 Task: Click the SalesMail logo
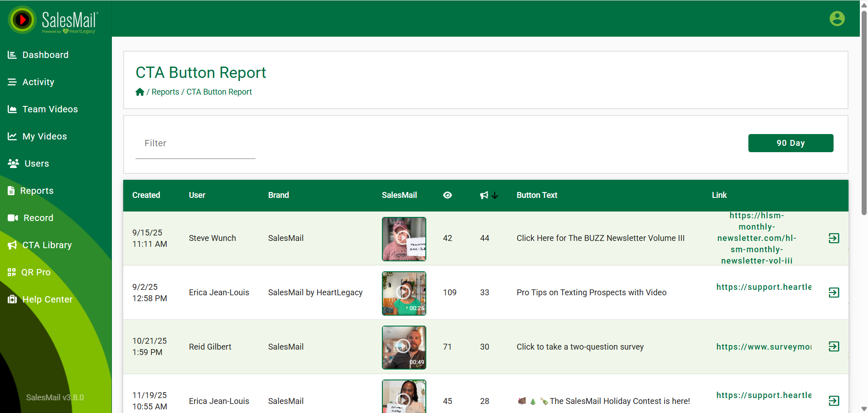[53, 20]
